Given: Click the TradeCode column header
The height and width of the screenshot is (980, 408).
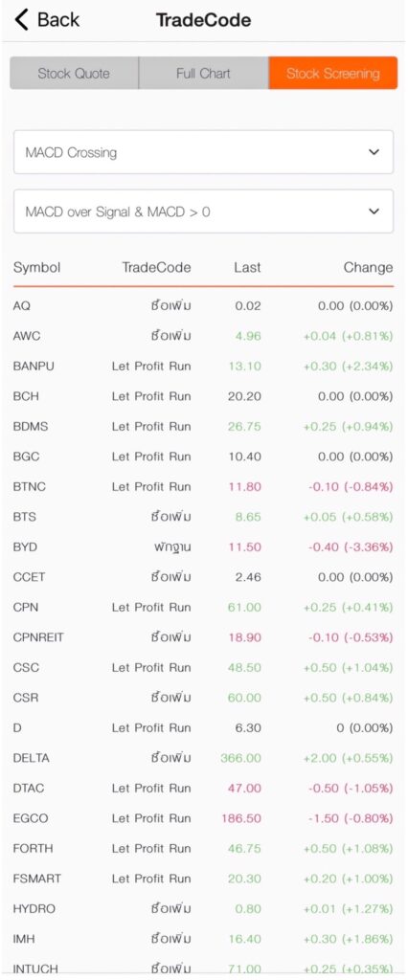Looking at the screenshot, I should 156,268.
